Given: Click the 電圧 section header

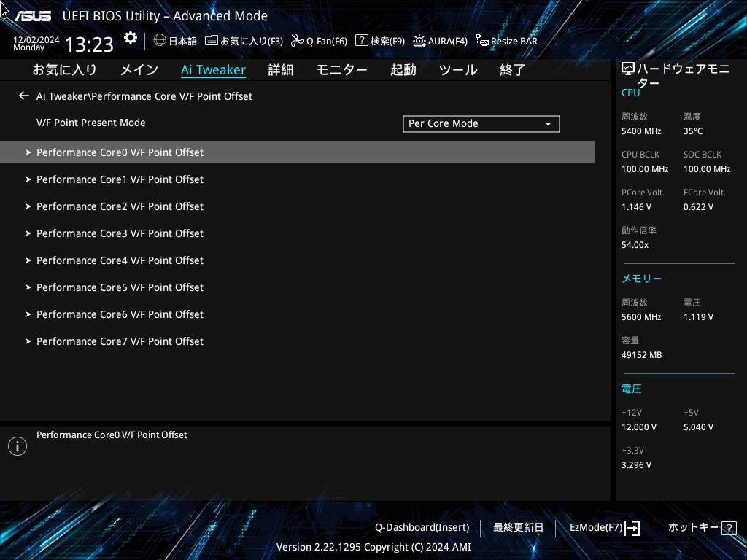Looking at the screenshot, I should coord(632,389).
